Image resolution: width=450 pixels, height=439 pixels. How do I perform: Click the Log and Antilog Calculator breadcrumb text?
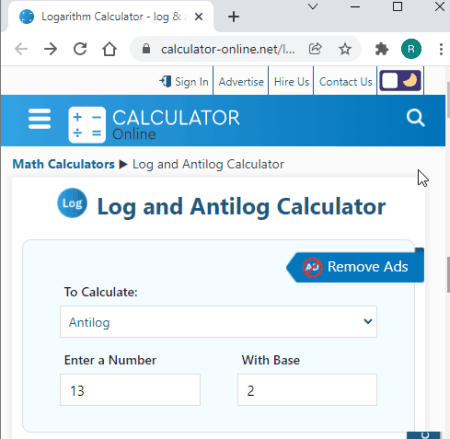click(x=208, y=164)
